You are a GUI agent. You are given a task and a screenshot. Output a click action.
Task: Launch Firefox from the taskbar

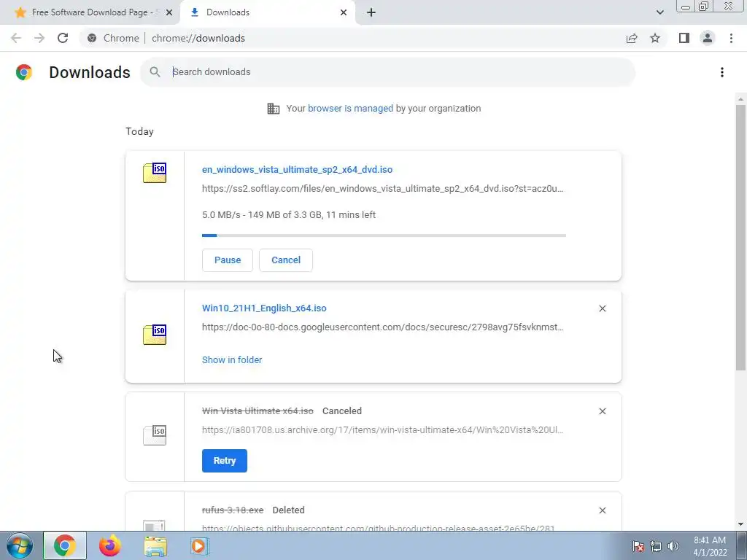click(110, 545)
